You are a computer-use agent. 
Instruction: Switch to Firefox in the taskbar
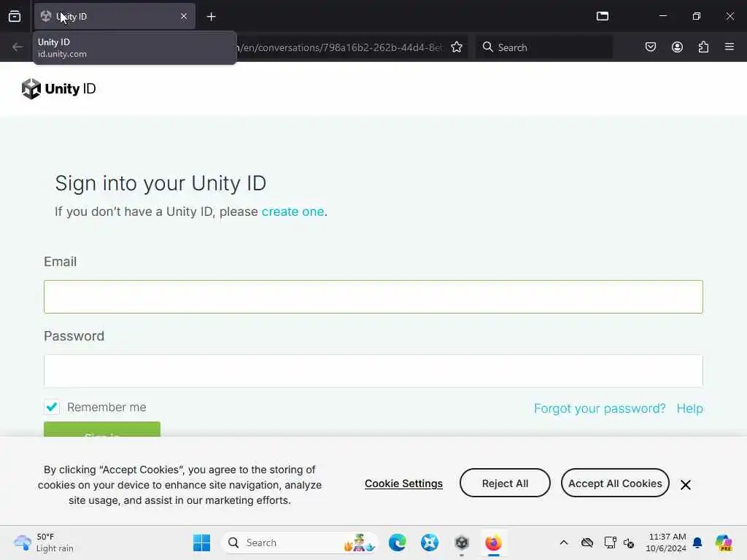(x=494, y=542)
